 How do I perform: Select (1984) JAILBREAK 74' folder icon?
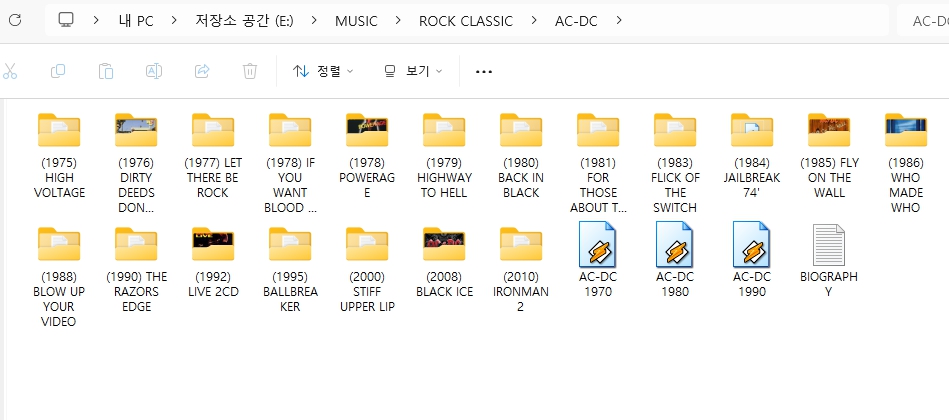[752, 130]
